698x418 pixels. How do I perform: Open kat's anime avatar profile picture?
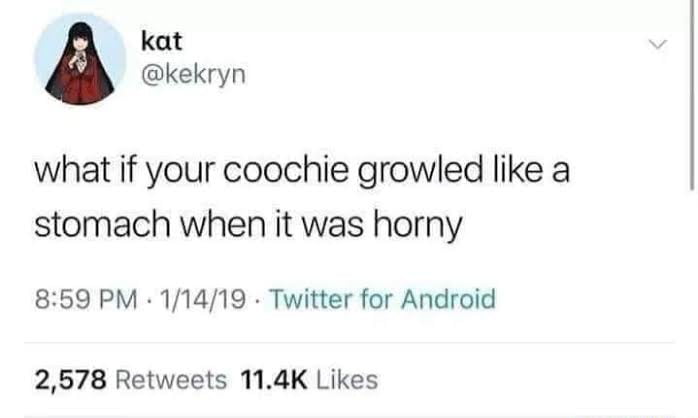point(81,59)
